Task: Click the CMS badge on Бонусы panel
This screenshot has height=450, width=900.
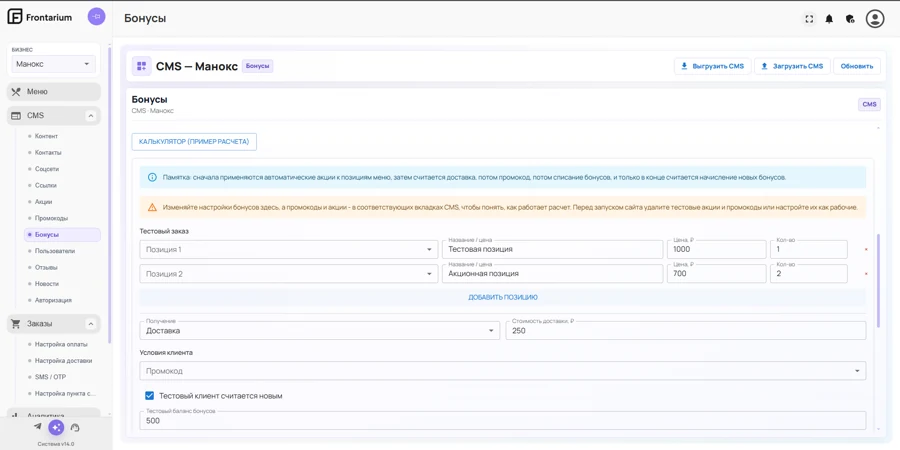Action: [869, 104]
